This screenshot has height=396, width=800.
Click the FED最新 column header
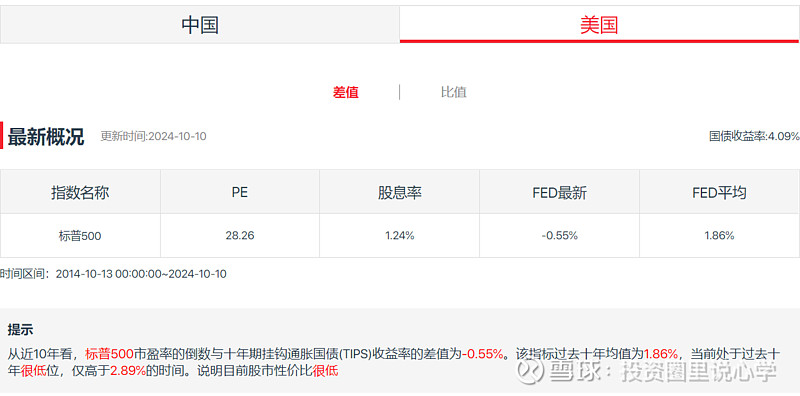[559, 192]
